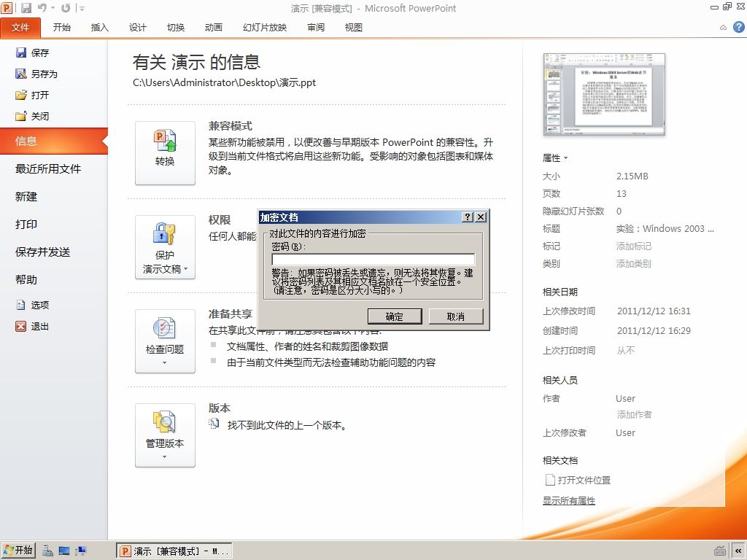This screenshot has width=747, height=560.
Task: Expand the Properties (属性) dropdown arrow
Action: [x=565, y=157]
